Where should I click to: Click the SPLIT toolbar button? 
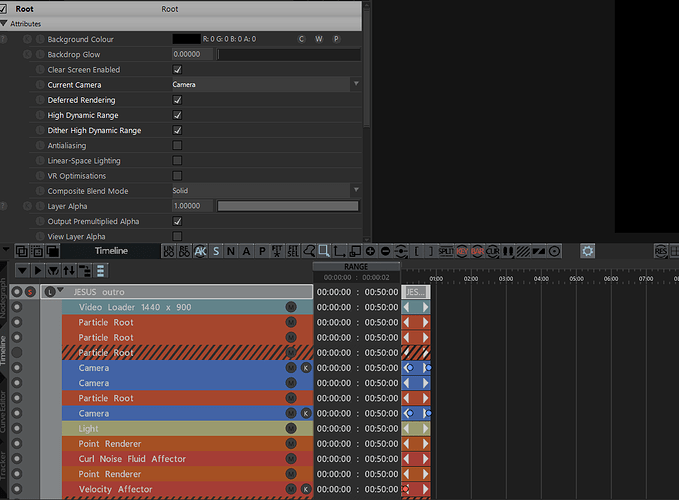pos(446,251)
